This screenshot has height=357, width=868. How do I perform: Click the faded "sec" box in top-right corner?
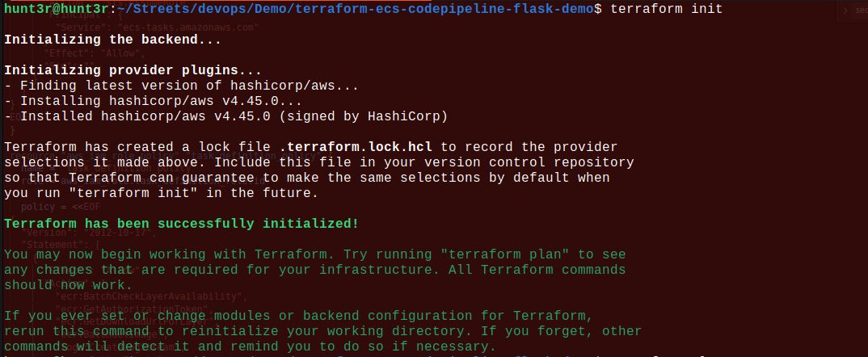860,11
